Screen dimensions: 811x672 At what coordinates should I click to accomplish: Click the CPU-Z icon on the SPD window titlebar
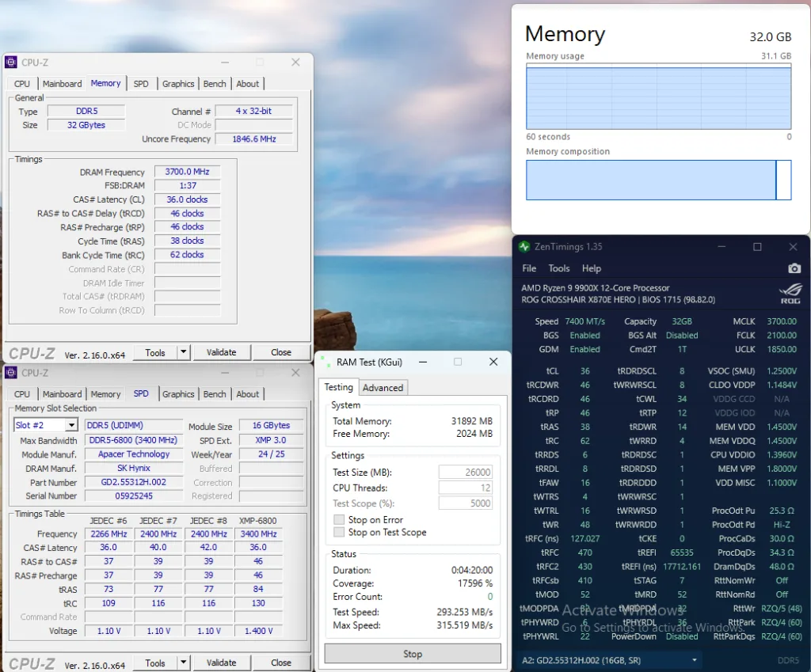coord(11,372)
